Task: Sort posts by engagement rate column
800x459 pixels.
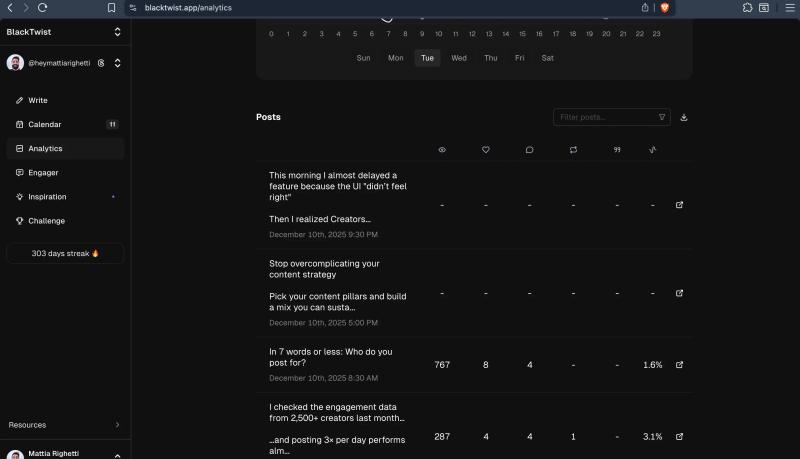Action: (653, 150)
